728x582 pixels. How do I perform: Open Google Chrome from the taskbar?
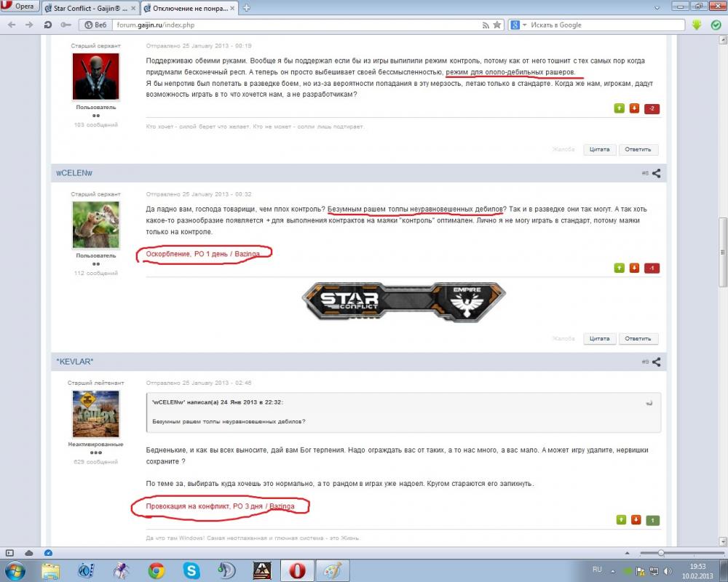pyautogui.click(x=156, y=570)
